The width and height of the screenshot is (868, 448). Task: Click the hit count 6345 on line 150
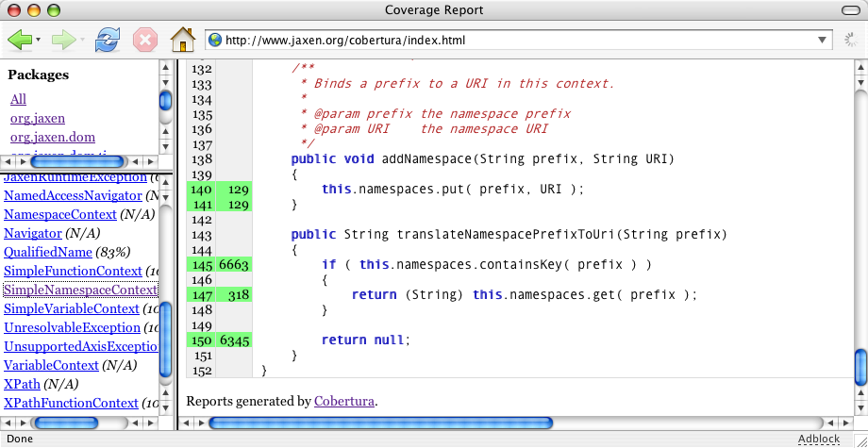[x=234, y=340]
